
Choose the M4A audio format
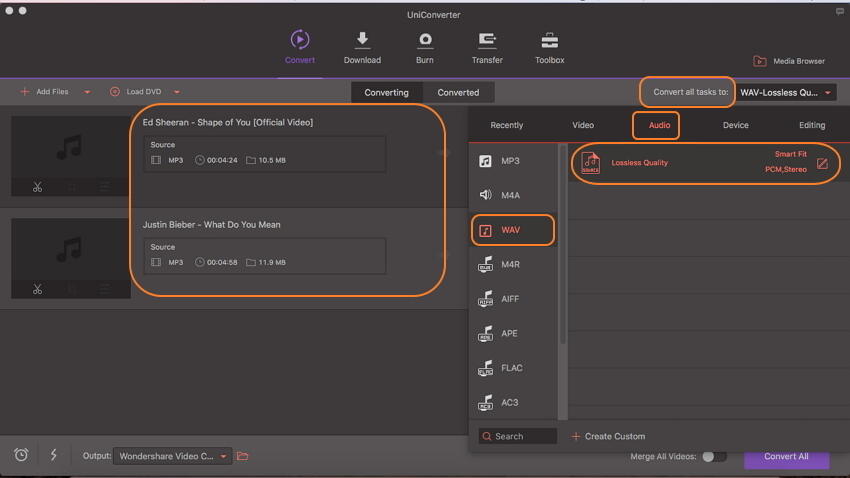(513, 195)
